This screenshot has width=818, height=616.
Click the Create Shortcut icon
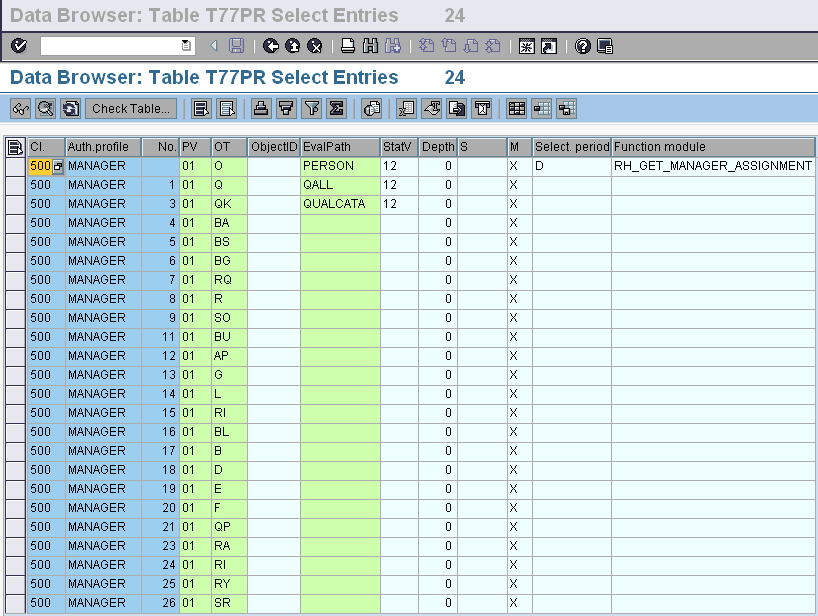[x=549, y=46]
